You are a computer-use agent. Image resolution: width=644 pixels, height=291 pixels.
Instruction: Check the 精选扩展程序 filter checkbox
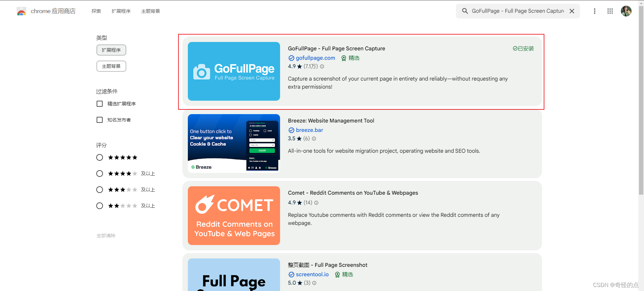pos(100,104)
